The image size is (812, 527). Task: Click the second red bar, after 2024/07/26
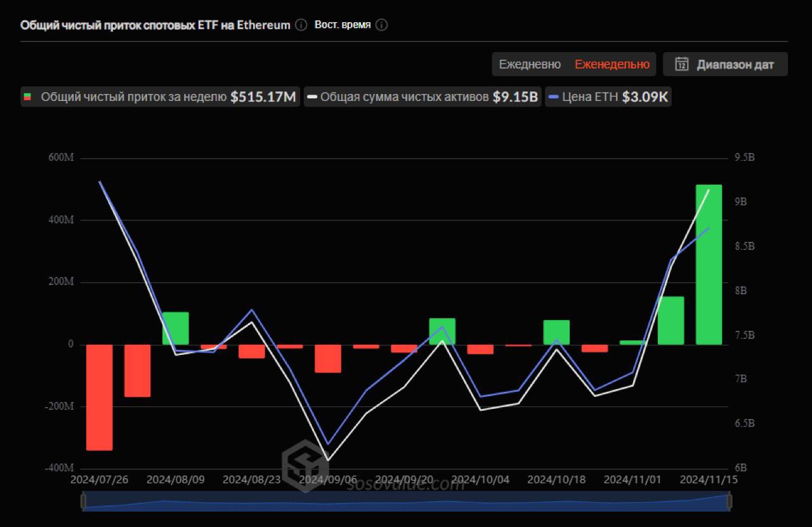[x=138, y=371]
